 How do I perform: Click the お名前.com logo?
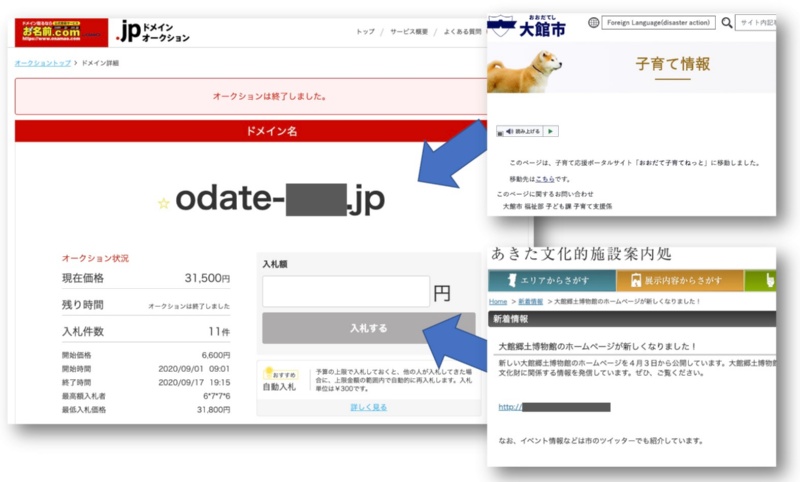(x=59, y=33)
